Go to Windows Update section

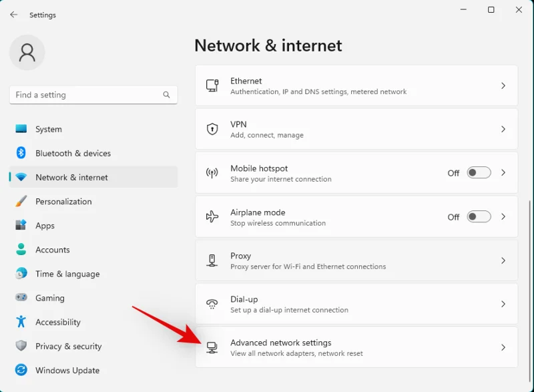click(67, 370)
